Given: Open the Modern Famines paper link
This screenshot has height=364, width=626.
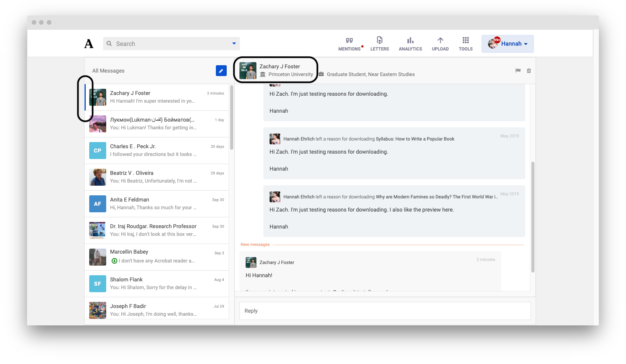Looking at the screenshot, I should [436, 196].
